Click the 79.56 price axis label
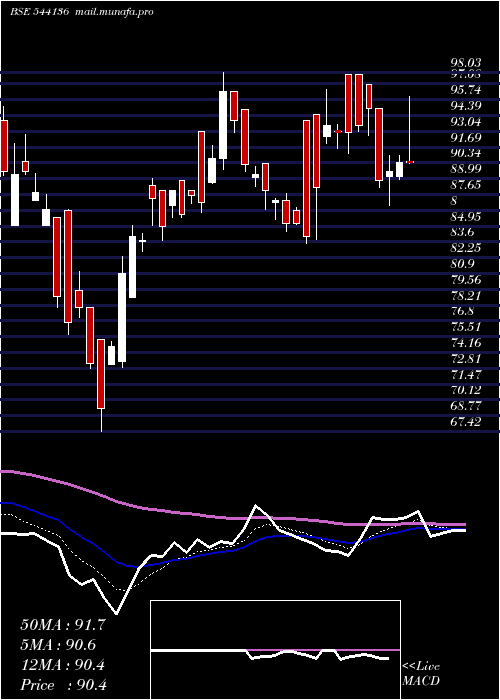 465,279
